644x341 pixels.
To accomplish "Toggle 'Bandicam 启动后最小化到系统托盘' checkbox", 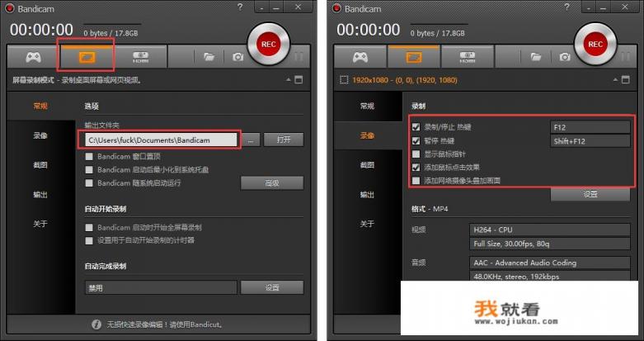I will pyautogui.click(x=89, y=169).
